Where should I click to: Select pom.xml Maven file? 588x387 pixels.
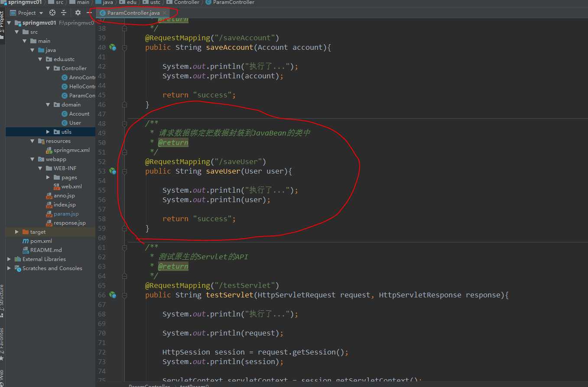(x=37, y=241)
